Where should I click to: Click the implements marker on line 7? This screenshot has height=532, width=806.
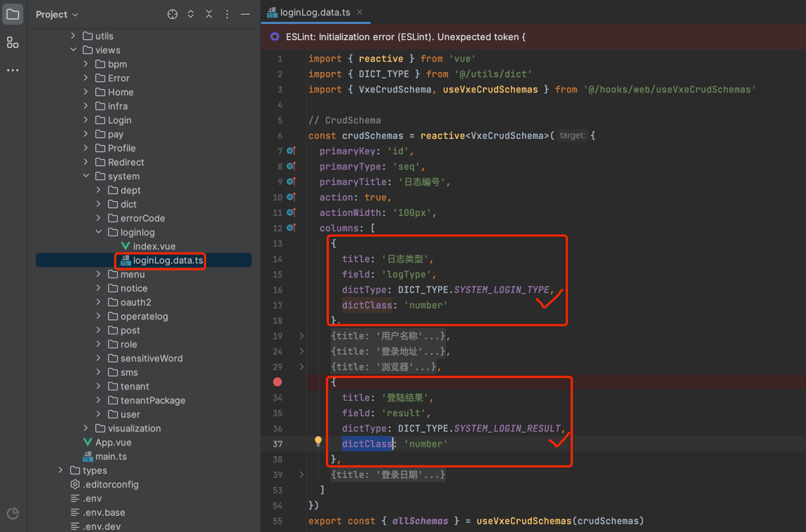292,151
